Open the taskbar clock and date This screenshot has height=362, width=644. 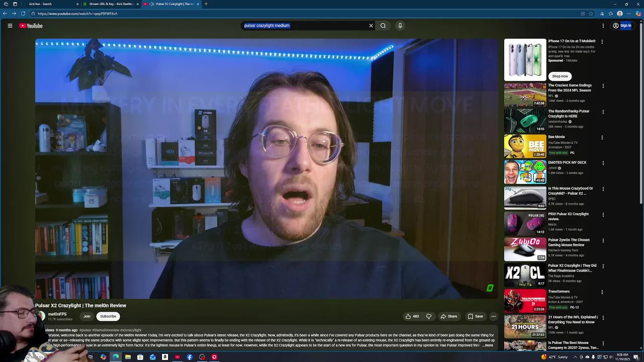(x=622, y=357)
